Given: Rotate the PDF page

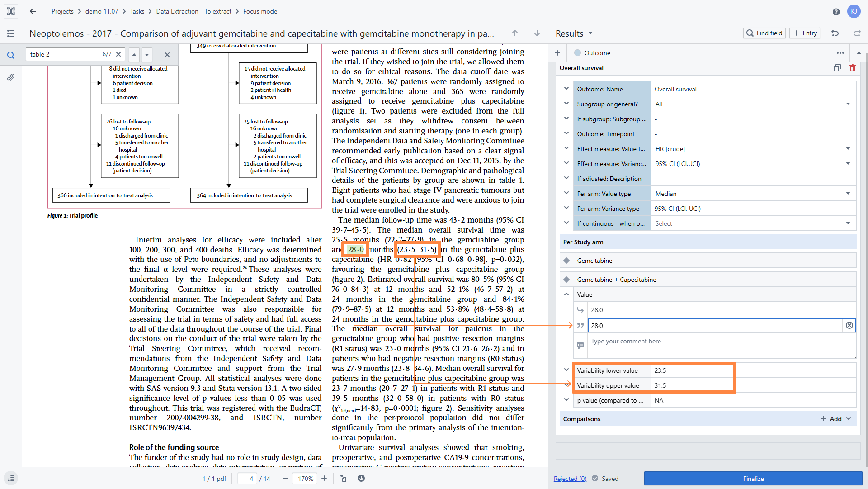Looking at the screenshot, I should tap(343, 478).
